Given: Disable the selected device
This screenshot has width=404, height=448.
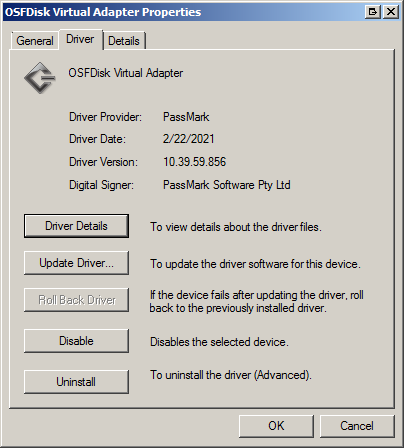Looking at the screenshot, I should pos(76,341).
